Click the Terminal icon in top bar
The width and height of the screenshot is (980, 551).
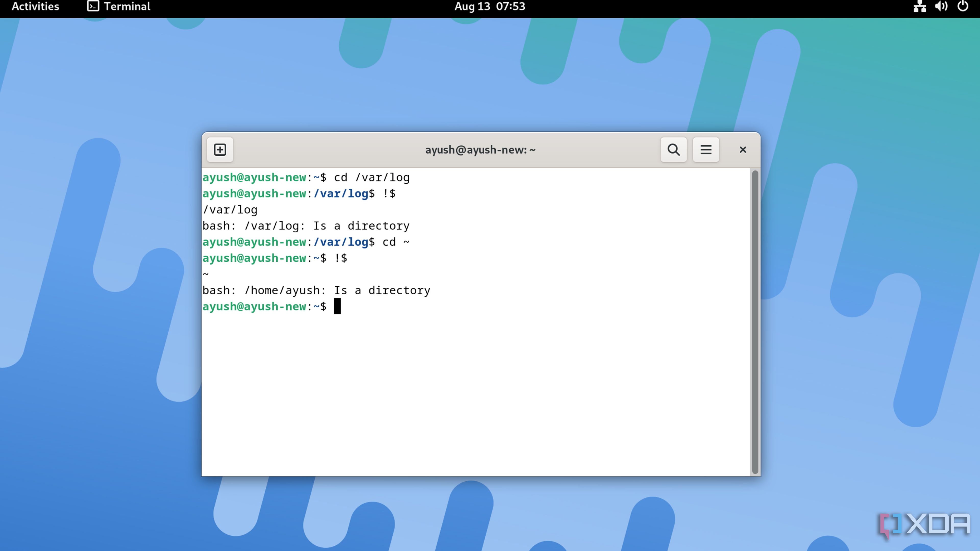[x=93, y=6]
